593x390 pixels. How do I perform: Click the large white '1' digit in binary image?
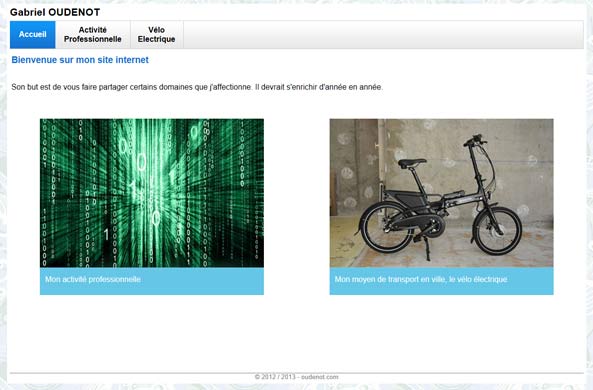click(107, 235)
